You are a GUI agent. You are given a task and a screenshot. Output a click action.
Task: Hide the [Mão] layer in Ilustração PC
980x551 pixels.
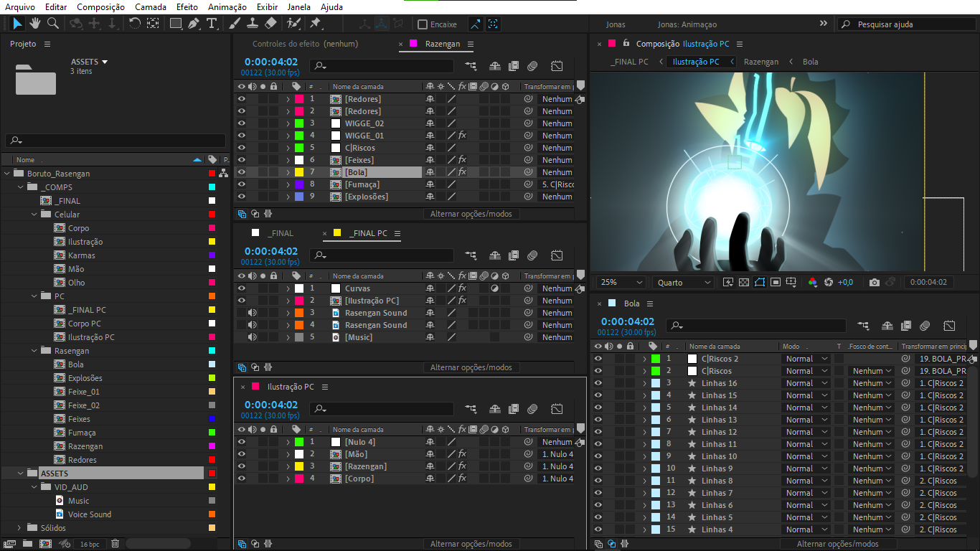click(241, 454)
